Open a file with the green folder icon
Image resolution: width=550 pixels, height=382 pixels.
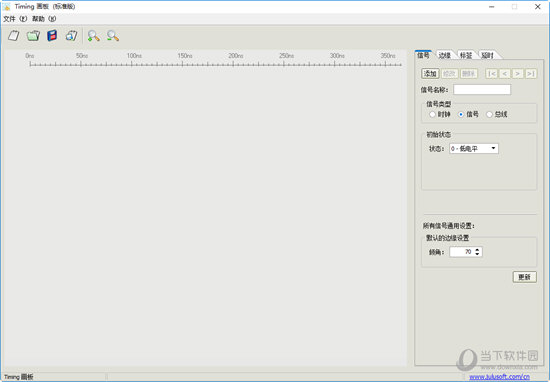pyautogui.click(x=33, y=35)
